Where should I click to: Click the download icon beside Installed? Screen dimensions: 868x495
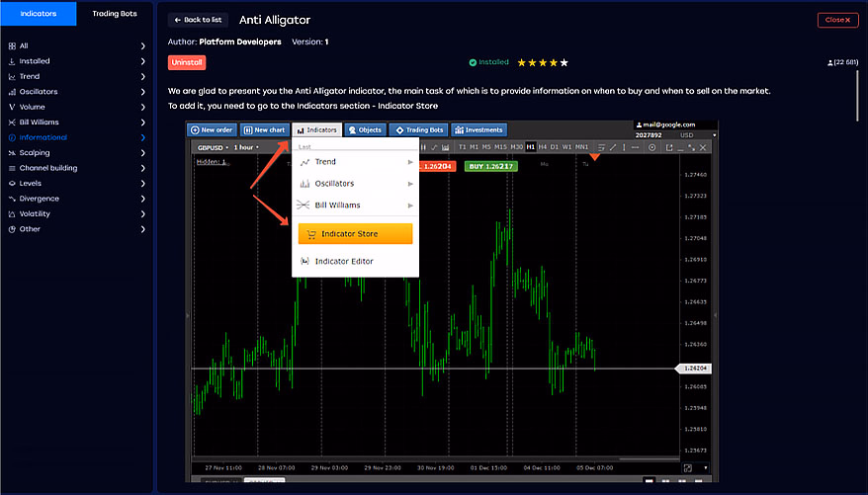click(x=12, y=61)
